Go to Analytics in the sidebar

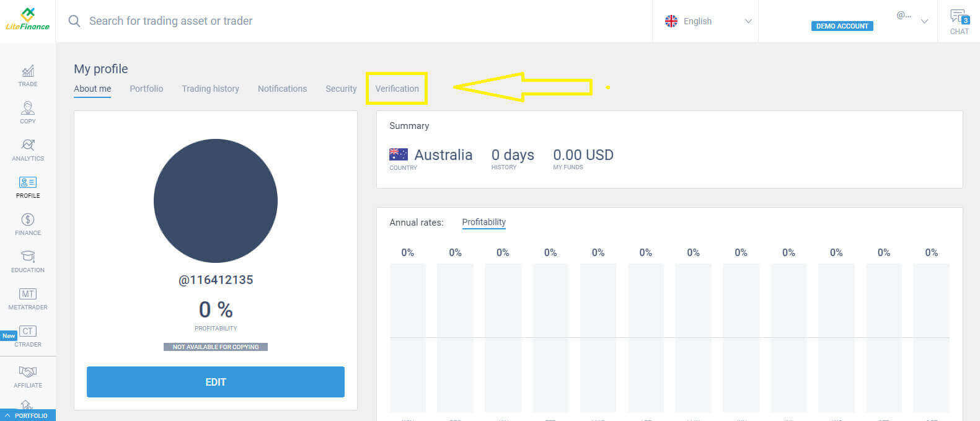[x=28, y=149]
